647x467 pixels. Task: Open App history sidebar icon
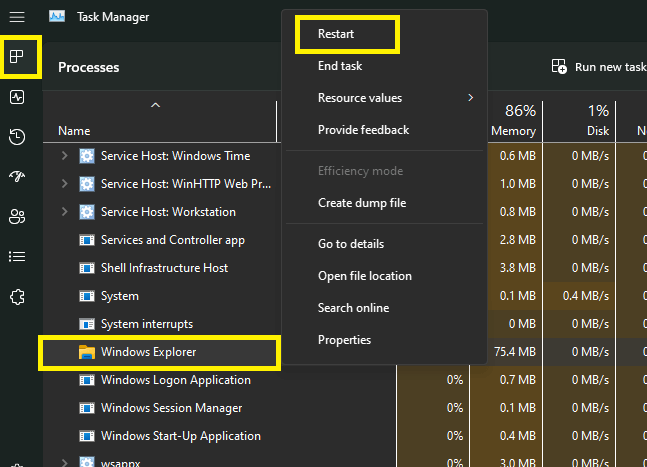coord(17,137)
